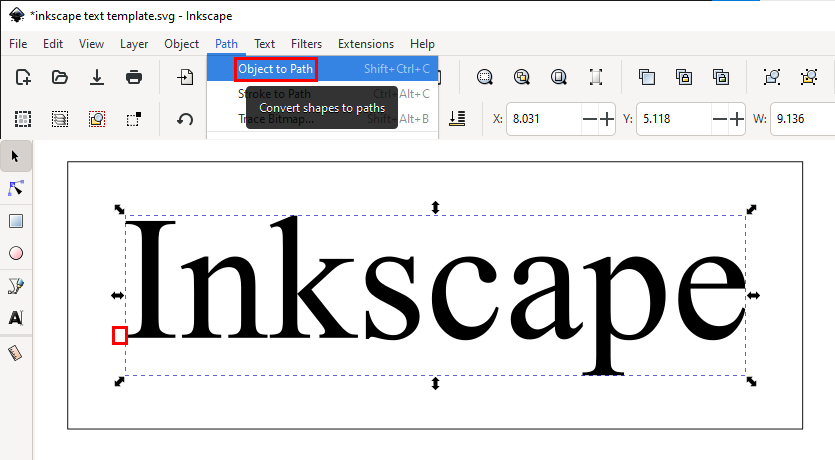Click the Ungroup objects icon

point(809,77)
